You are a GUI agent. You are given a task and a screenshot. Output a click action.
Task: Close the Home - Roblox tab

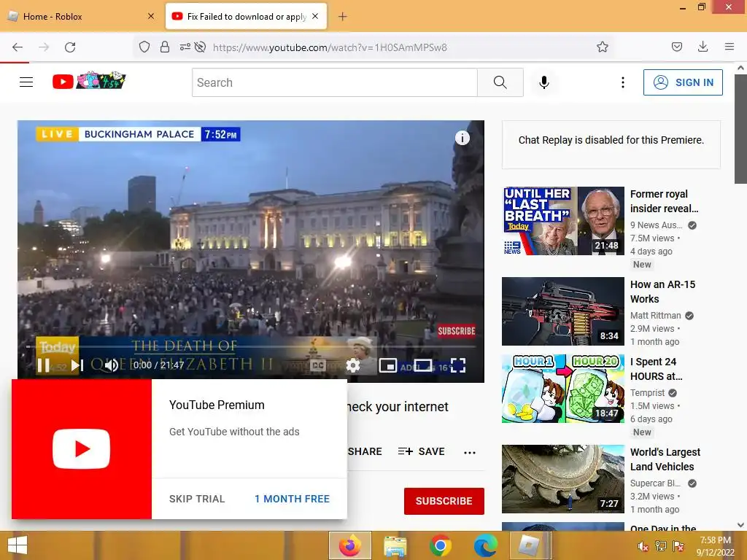(x=151, y=16)
